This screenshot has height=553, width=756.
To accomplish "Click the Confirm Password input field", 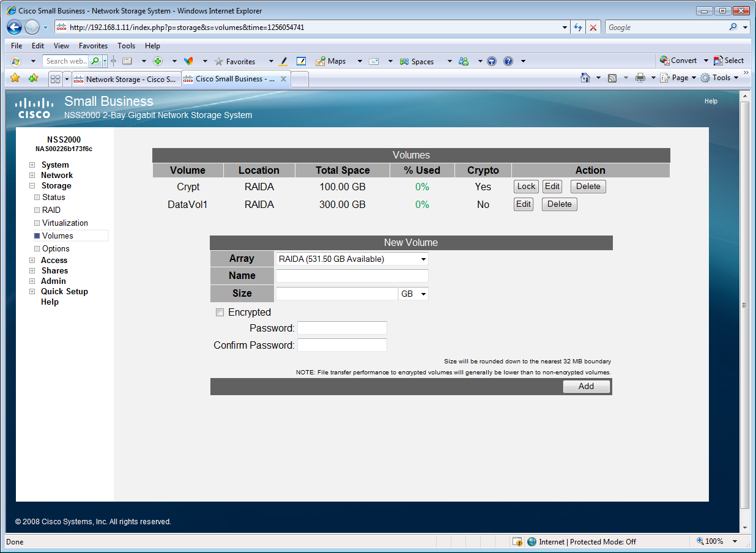I will click(x=342, y=345).
